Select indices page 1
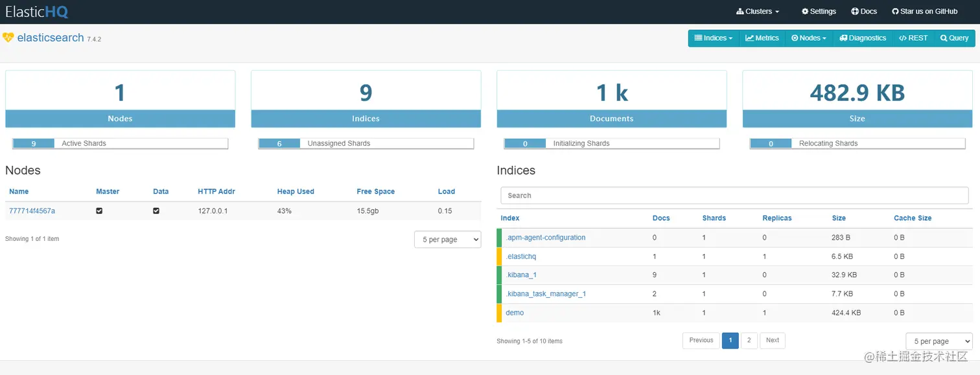Image resolution: width=980 pixels, height=375 pixels. coord(730,341)
